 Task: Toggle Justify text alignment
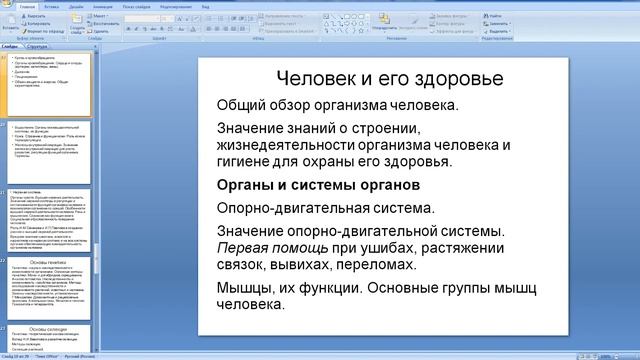point(233,29)
